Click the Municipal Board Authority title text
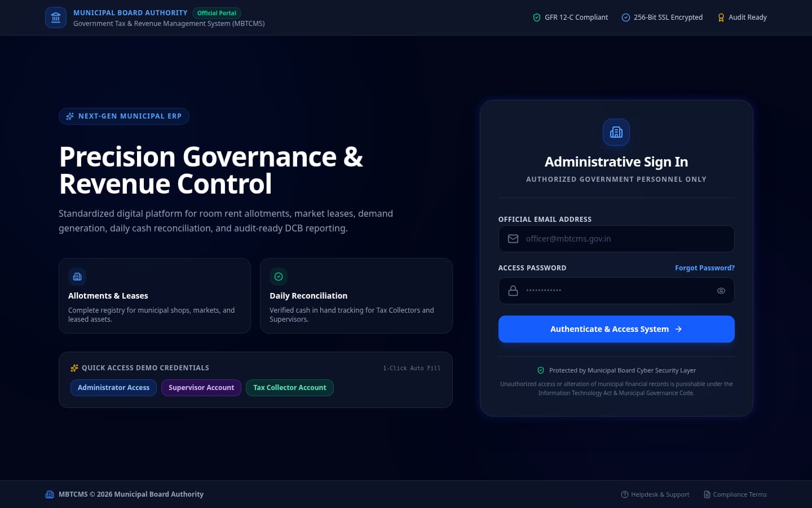Image resolution: width=812 pixels, height=508 pixels. point(130,12)
